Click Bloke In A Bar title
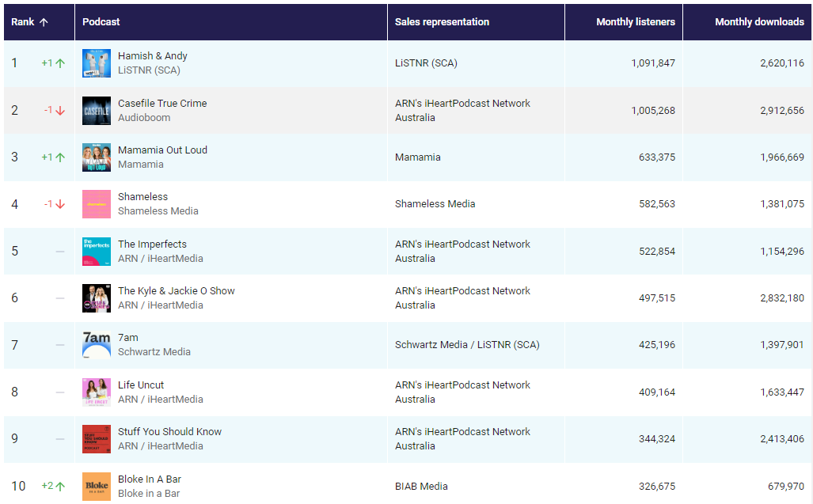The height and width of the screenshot is (504, 813). (x=150, y=479)
